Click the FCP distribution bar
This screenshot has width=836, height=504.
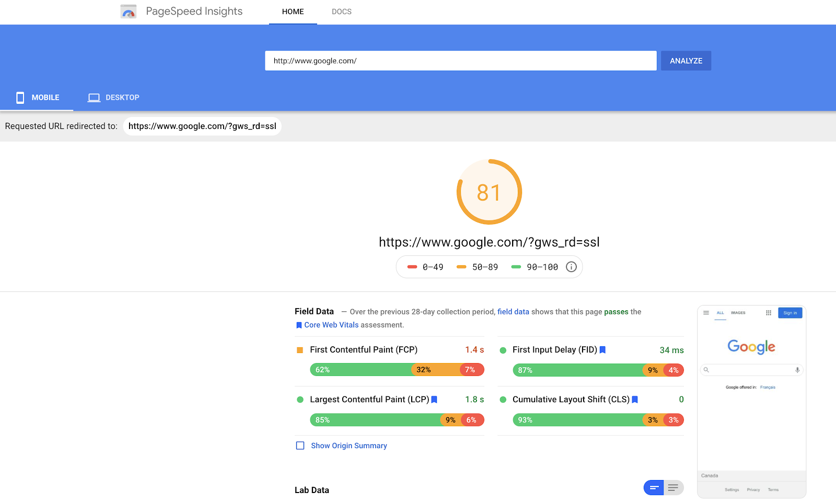pyautogui.click(x=397, y=370)
